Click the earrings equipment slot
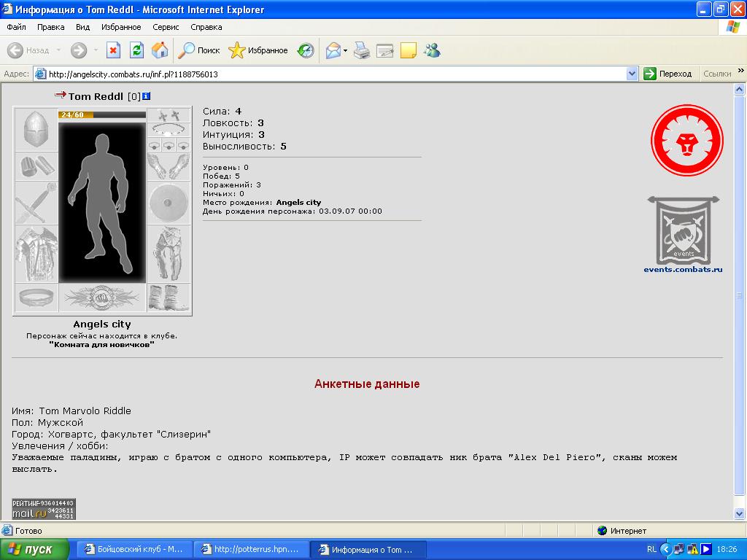Screen dimensions: 747x560 click(169, 114)
